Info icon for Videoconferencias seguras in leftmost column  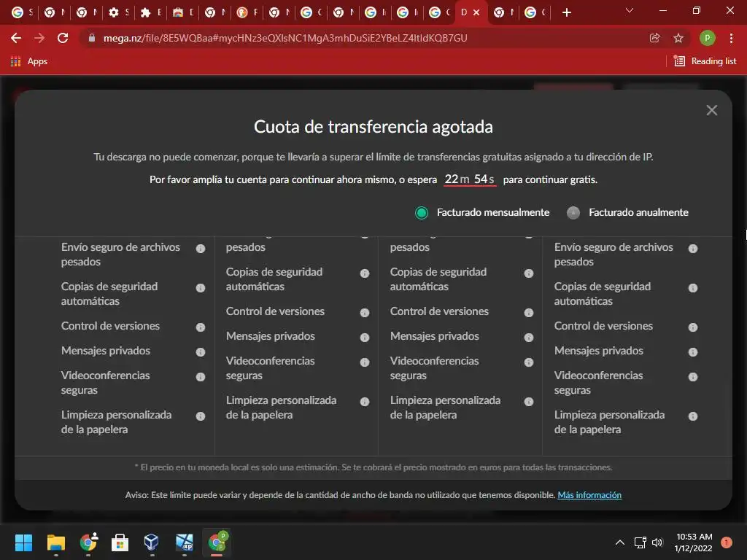coord(201,377)
